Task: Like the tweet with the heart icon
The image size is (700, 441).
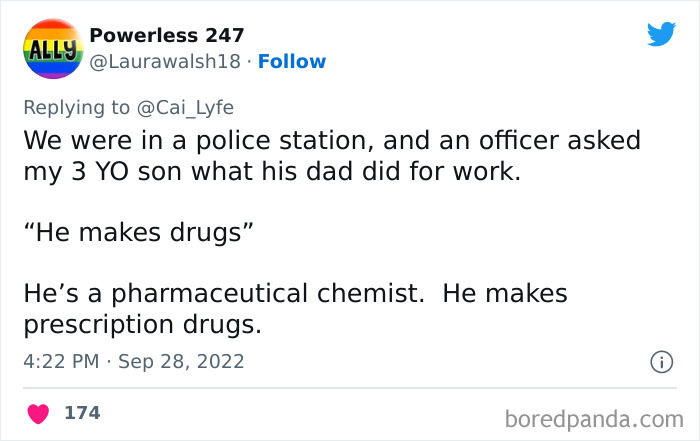Action: coord(38,412)
